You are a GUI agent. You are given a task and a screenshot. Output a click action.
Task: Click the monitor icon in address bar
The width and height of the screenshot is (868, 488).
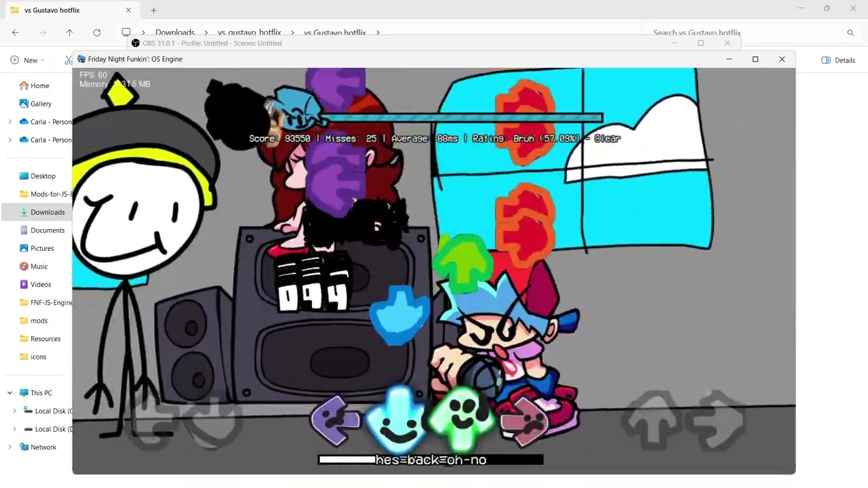(x=126, y=33)
